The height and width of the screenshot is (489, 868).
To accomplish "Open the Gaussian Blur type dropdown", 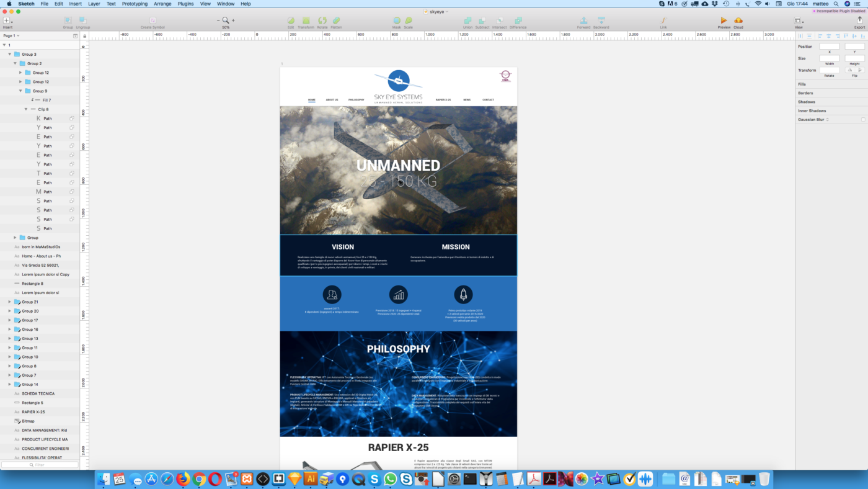I will point(827,119).
